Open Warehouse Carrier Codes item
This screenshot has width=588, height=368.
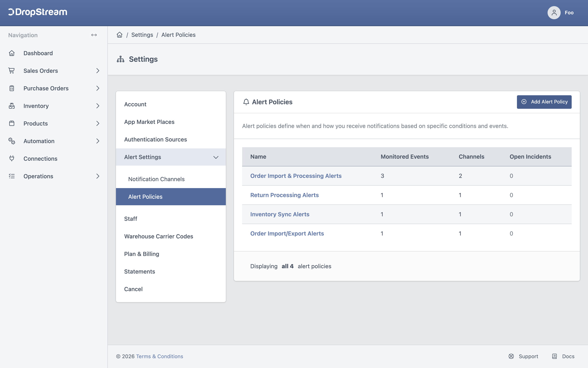pyautogui.click(x=171, y=236)
